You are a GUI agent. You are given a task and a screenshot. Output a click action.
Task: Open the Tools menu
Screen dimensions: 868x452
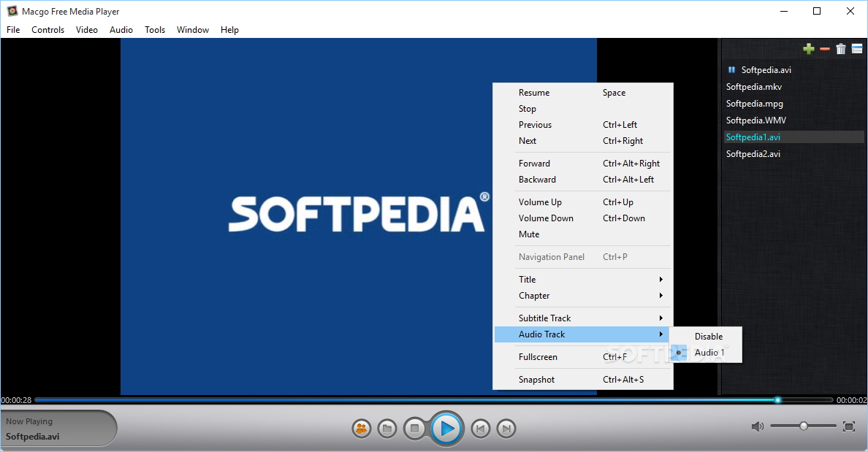155,30
